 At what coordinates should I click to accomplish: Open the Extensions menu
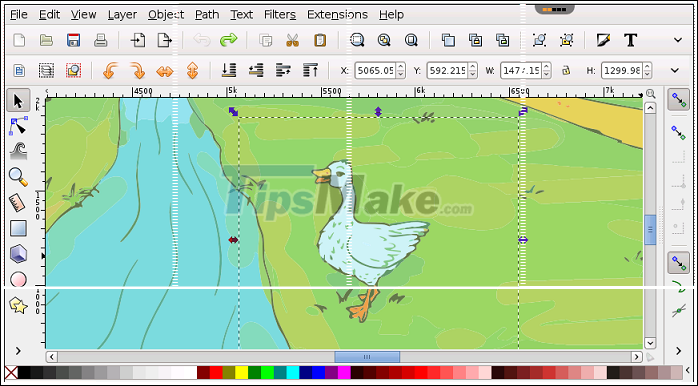pos(337,15)
